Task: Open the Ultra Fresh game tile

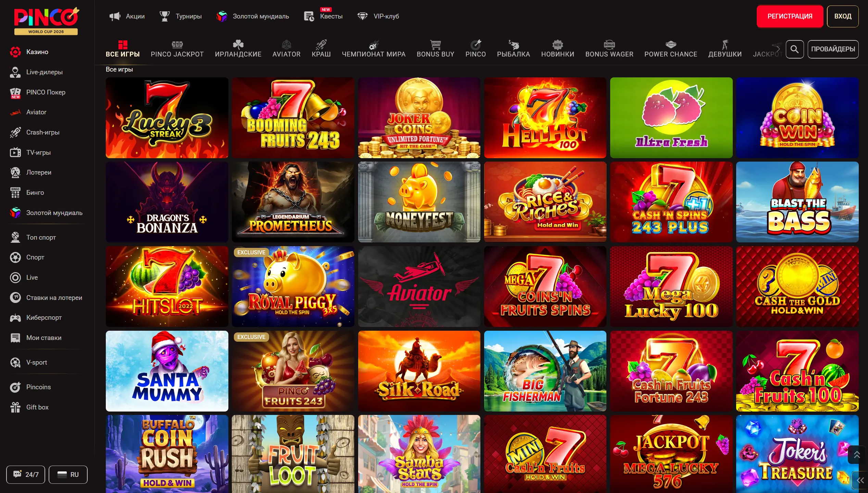Action: pos(671,117)
